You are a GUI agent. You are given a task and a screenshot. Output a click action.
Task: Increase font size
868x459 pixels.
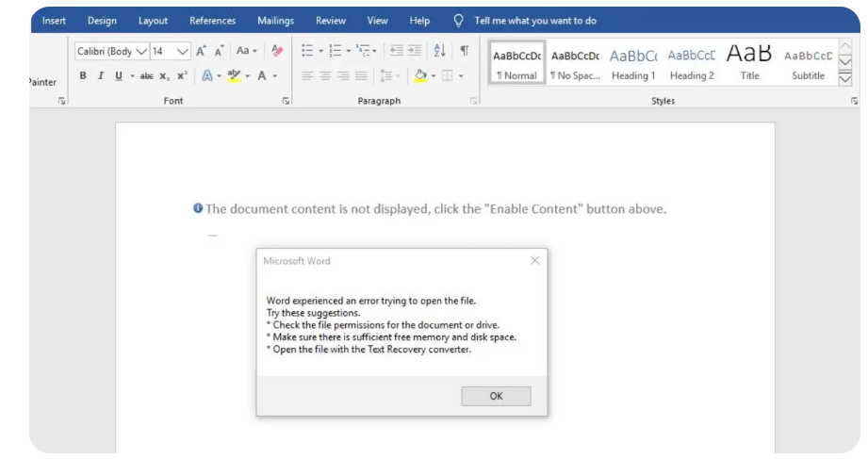pyautogui.click(x=201, y=51)
